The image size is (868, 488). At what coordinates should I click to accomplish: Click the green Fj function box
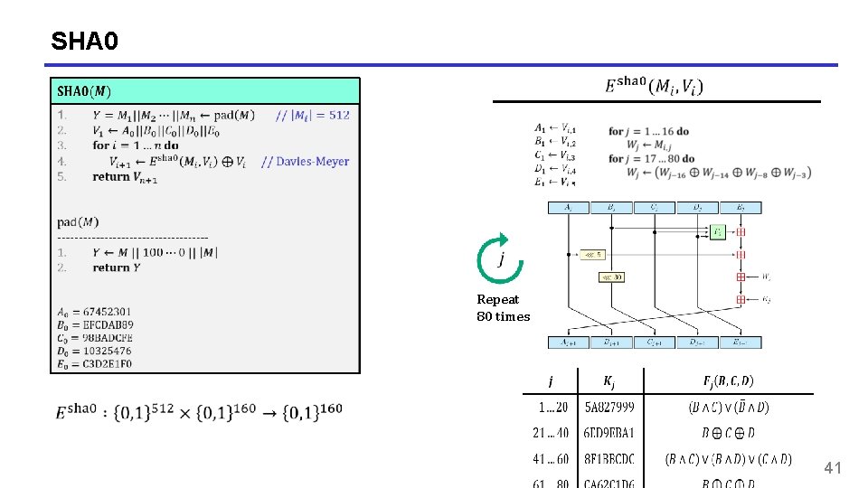[717, 232]
